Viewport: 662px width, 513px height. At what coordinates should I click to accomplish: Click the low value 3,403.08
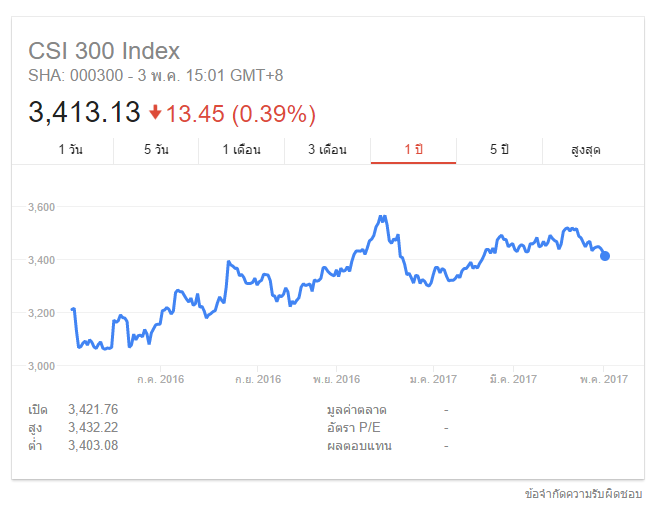(x=93, y=445)
